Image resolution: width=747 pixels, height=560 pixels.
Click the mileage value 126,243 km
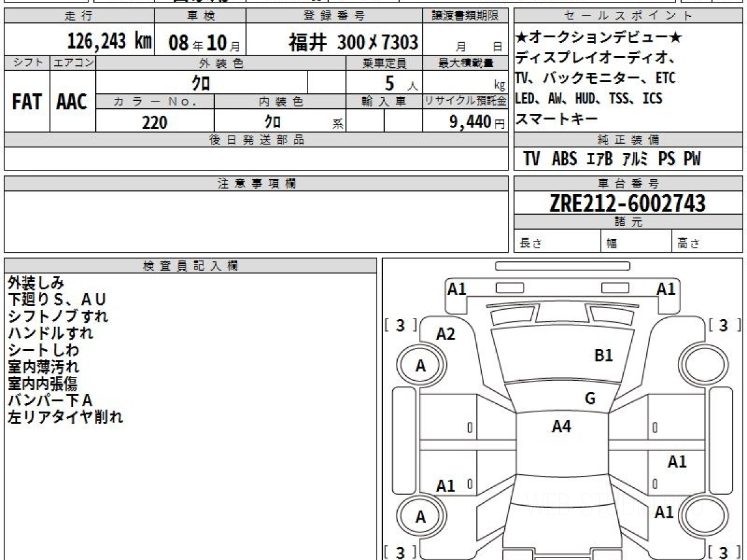(x=110, y=41)
